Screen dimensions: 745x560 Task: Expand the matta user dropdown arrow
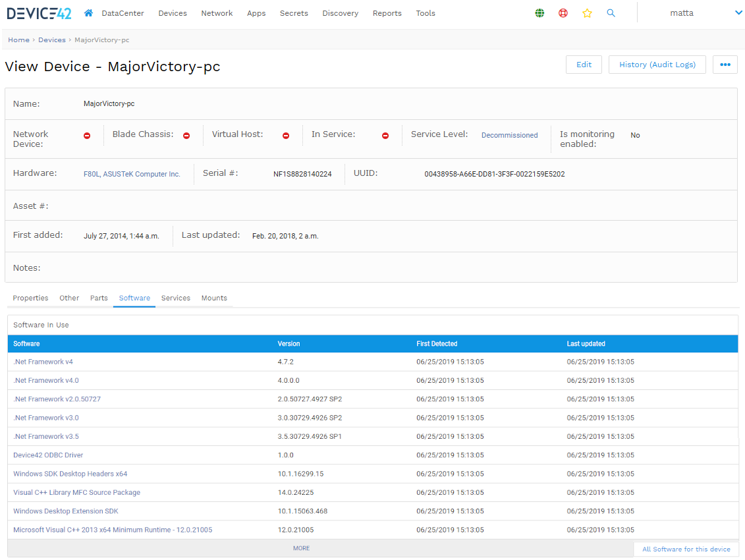738,13
